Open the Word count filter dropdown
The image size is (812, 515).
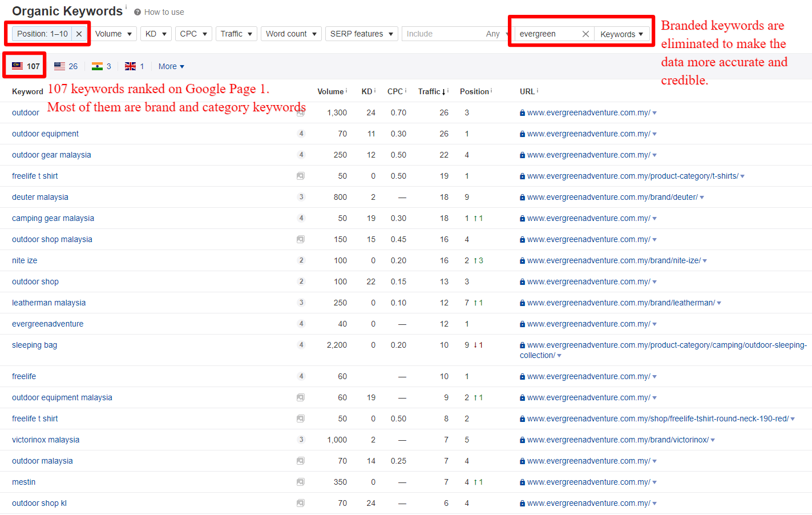pos(291,34)
